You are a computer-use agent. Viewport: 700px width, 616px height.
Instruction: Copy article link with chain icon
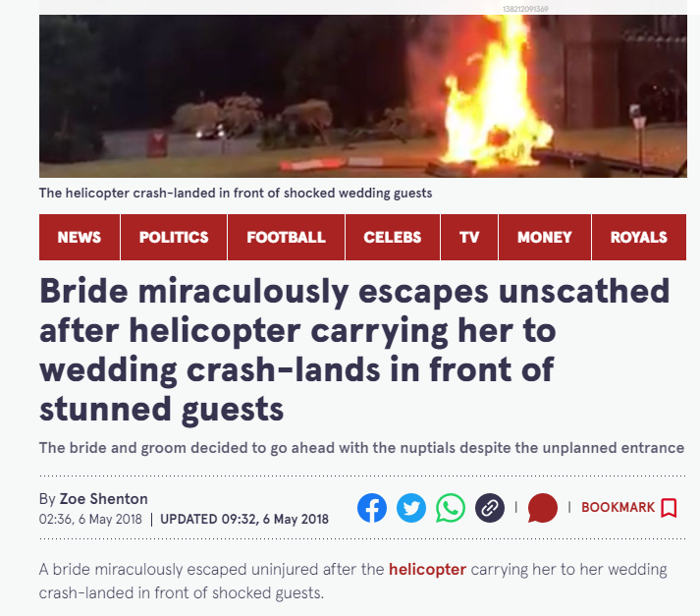coord(490,508)
